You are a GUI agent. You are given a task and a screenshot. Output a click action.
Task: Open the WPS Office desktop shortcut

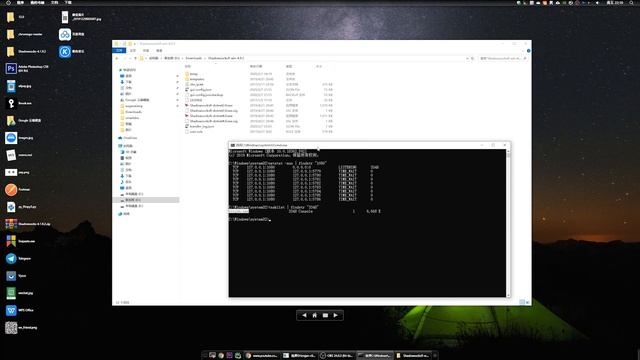(11, 310)
